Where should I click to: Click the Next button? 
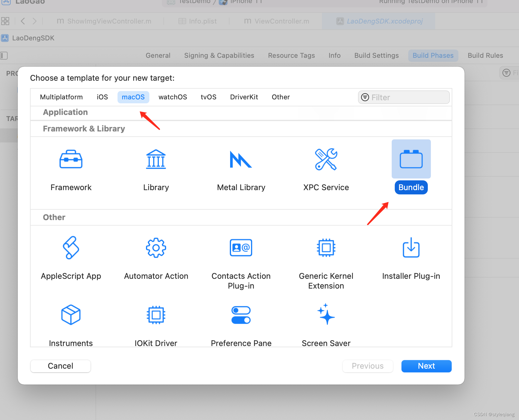point(426,366)
